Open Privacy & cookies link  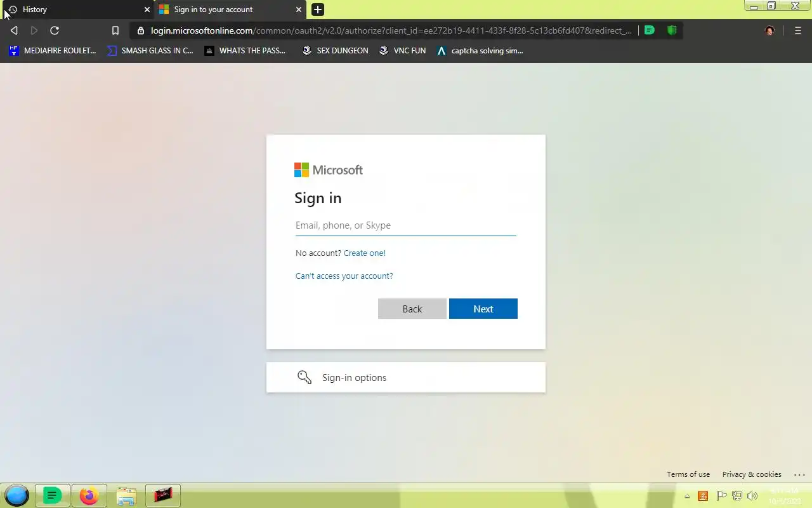pyautogui.click(x=752, y=474)
